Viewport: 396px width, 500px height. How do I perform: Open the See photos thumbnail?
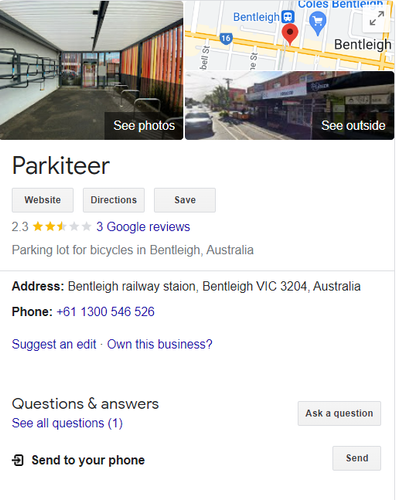point(91,70)
